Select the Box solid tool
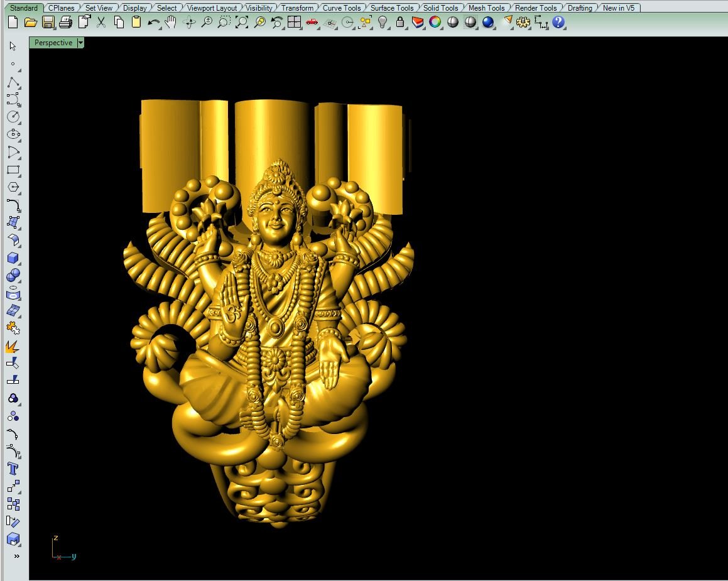The height and width of the screenshot is (581, 728). [13, 258]
